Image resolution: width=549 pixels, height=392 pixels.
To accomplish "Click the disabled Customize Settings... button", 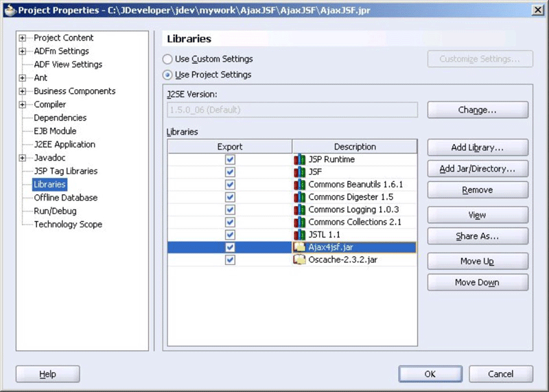I will click(480, 59).
